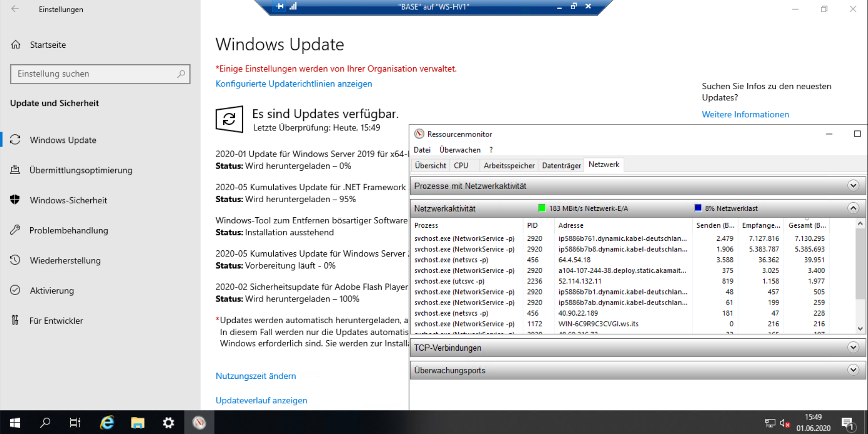Maximize the Ressourcenmonitor window

pos(857,134)
